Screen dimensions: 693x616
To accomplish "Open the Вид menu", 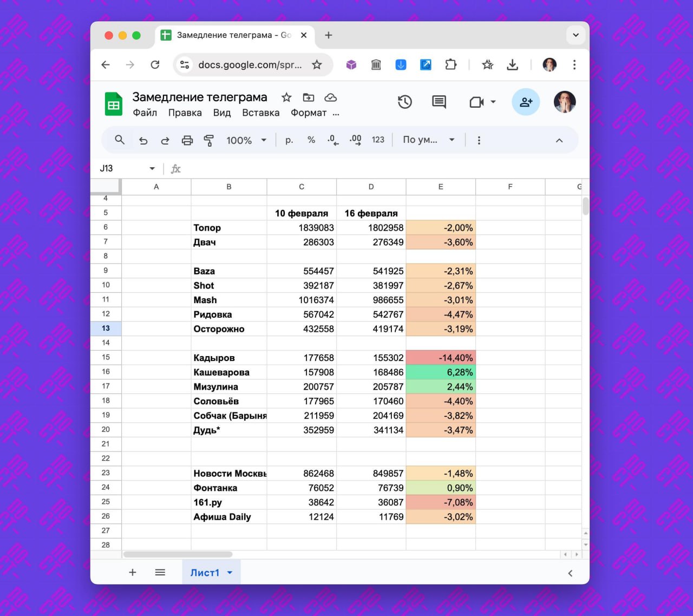I will coord(222,113).
